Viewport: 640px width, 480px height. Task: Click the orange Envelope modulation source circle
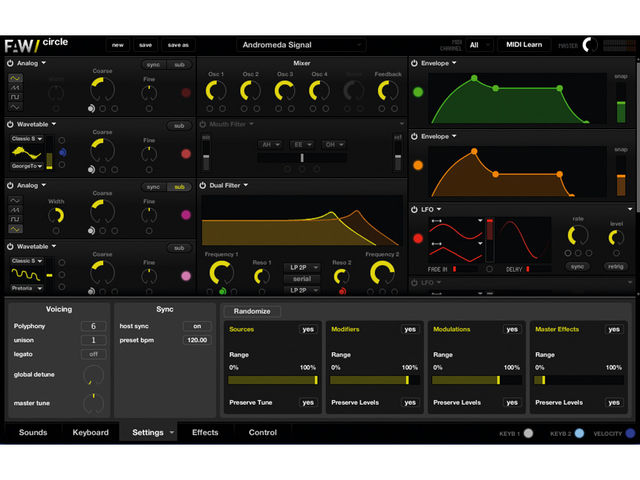click(418, 165)
